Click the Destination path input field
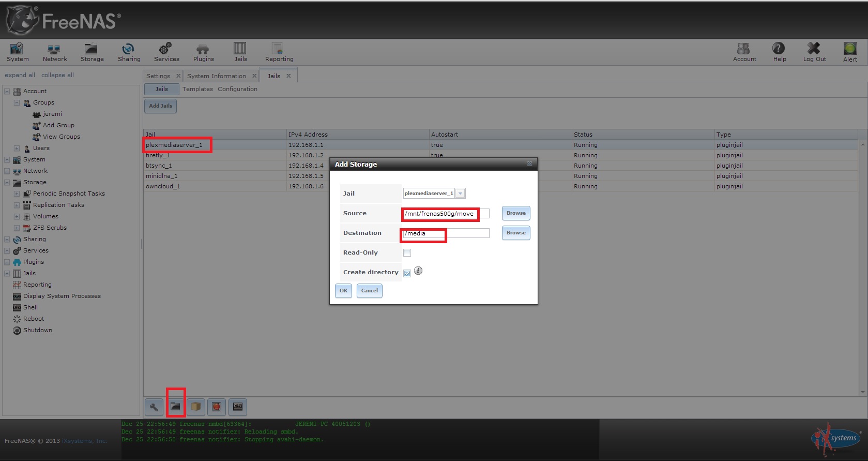The image size is (868, 461). tap(446, 233)
